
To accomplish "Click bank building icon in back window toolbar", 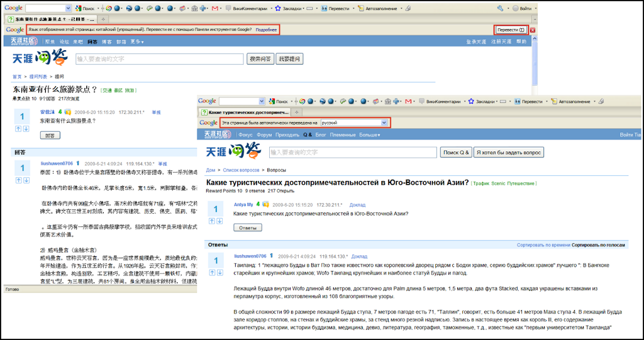I will [195, 8].
